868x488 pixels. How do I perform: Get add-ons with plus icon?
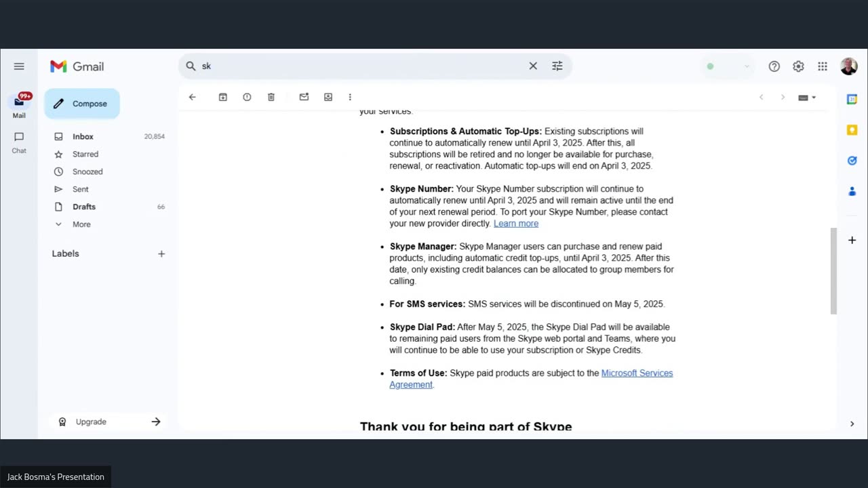click(x=852, y=240)
